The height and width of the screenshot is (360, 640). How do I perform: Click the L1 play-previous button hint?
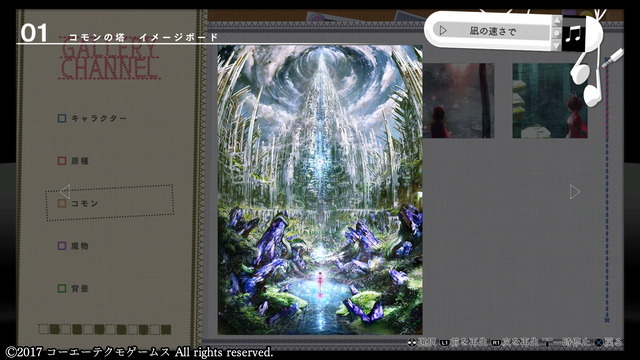[x=463, y=342]
